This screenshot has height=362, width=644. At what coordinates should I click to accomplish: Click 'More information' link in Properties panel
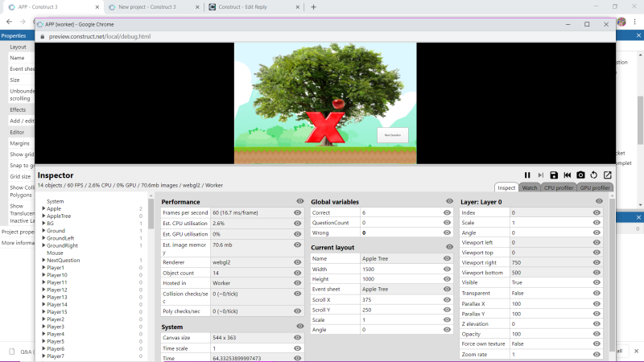(x=18, y=243)
